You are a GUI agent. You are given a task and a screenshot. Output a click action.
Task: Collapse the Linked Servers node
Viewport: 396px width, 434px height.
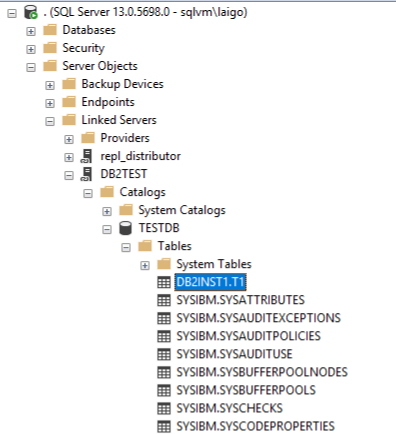pos(50,121)
